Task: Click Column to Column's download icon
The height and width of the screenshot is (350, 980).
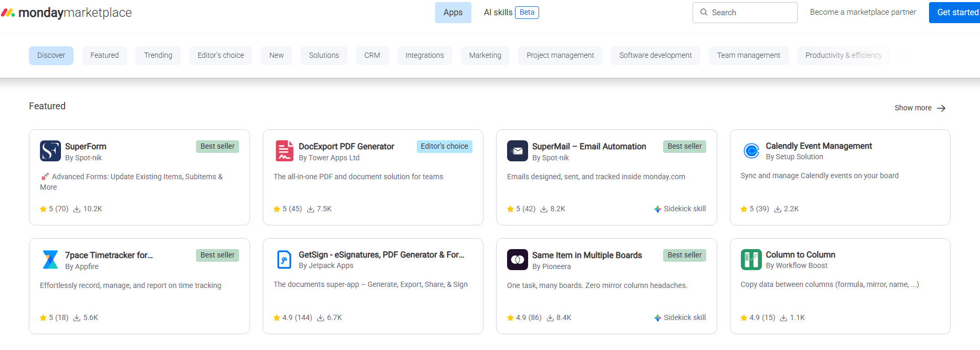Action: coord(783,318)
